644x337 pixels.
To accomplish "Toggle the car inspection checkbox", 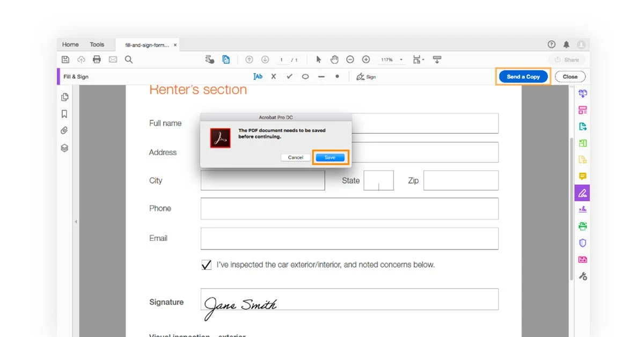I will click(x=206, y=265).
